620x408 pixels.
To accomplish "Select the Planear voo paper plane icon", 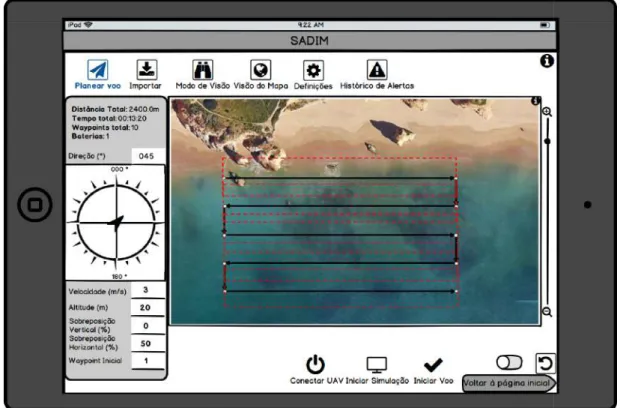I will [97, 70].
